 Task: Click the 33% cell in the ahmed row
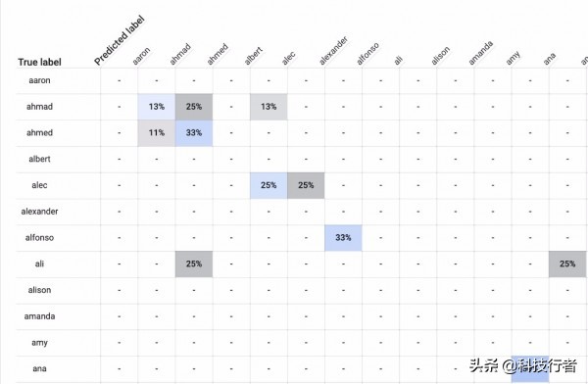pos(194,133)
